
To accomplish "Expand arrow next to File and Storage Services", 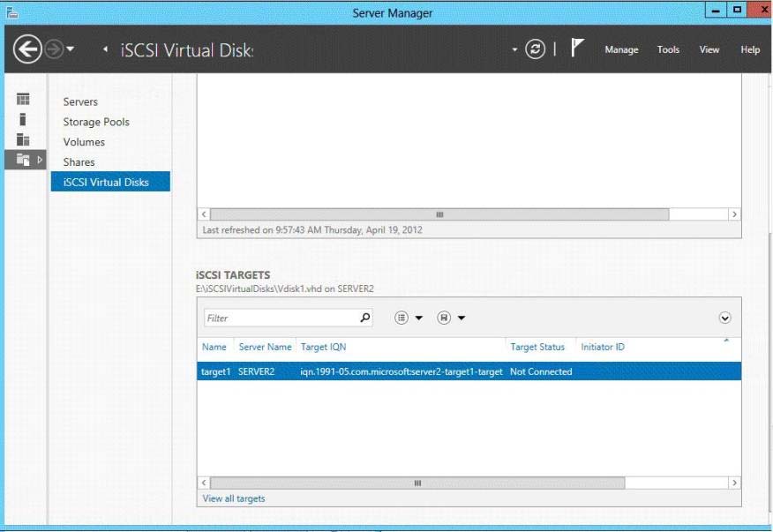I will click(40, 160).
